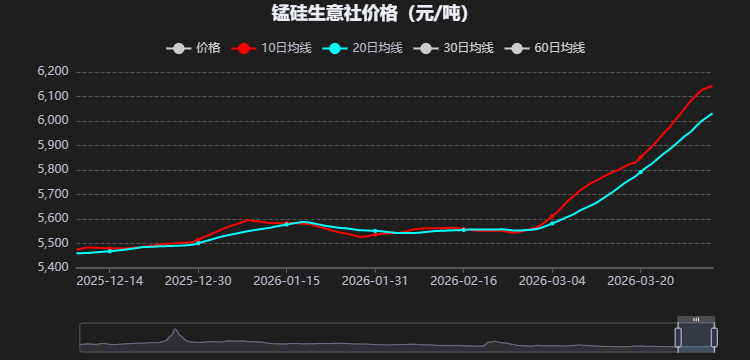This screenshot has height=360, width=750.
Task: Click the 2026-01-15 date axis label
Action: 287,281
